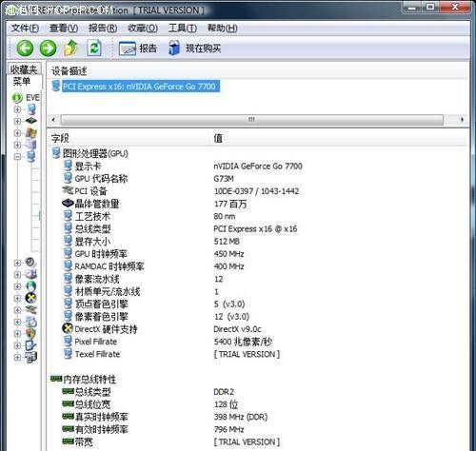Viewport: 476px width, 451px height.
Task: Select the RAMDAC 时钟频率 field row
Action: click(104, 266)
